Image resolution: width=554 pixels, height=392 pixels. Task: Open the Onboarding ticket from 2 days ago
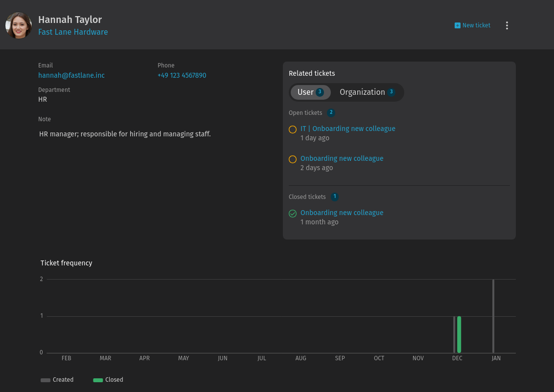(x=342, y=158)
